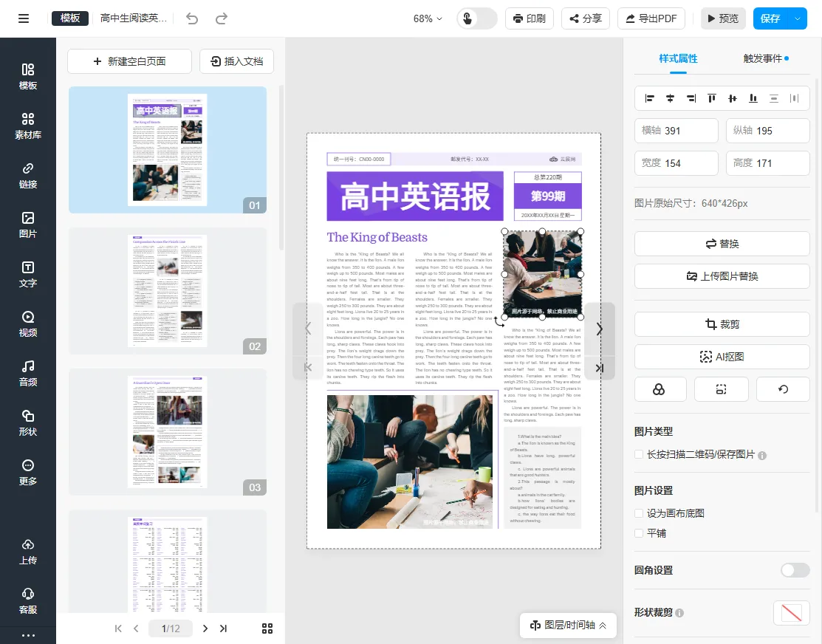Open 模板 in the left sidebar
822x644 pixels.
coord(28,77)
